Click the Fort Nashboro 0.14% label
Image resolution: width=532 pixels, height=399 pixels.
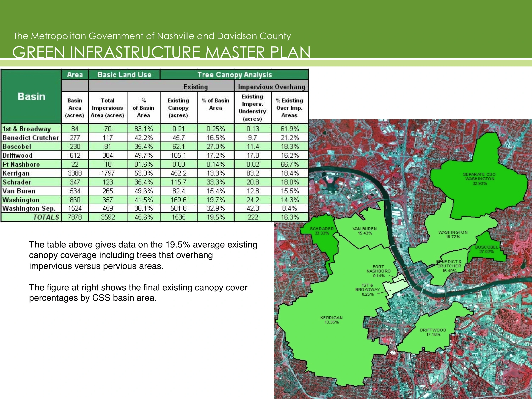tap(379, 271)
